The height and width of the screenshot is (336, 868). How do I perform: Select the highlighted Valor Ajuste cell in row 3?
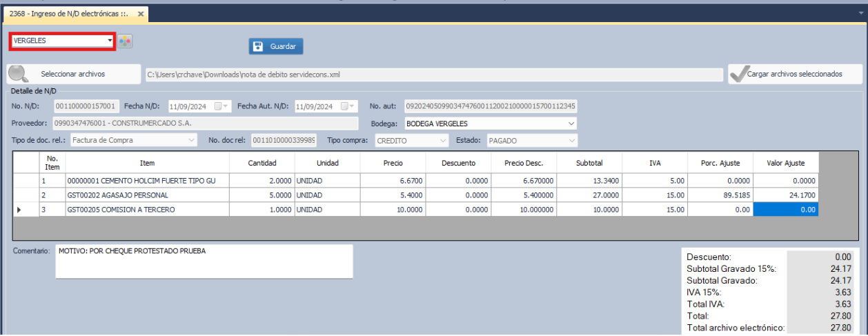tap(786, 209)
